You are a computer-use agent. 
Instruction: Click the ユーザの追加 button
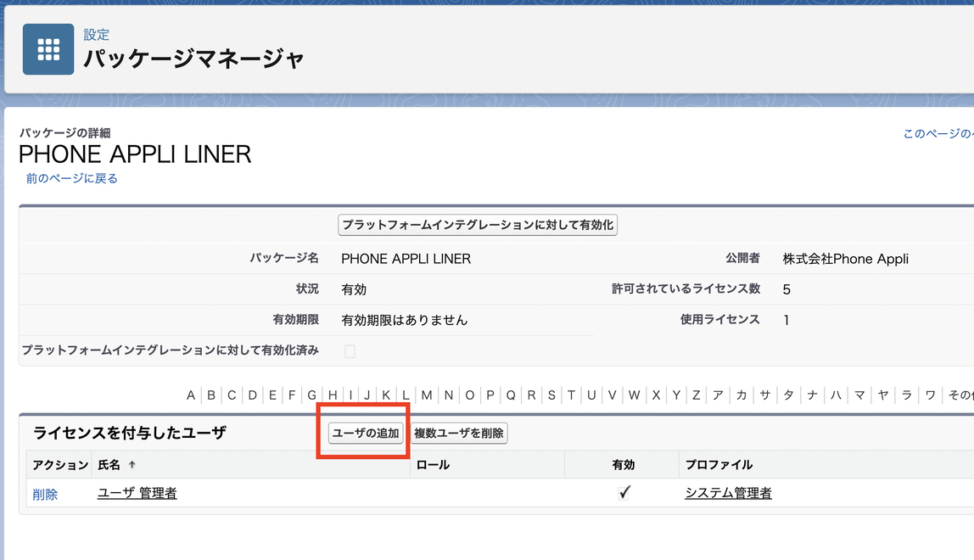(365, 434)
